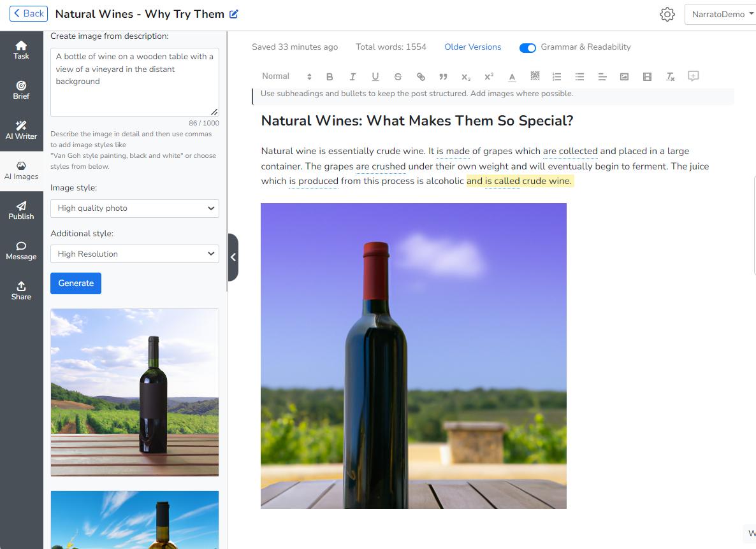Click the heading 'Natural Wines: What Makes Them So Special?'
The width and height of the screenshot is (756, 549).
coord(417,120)
